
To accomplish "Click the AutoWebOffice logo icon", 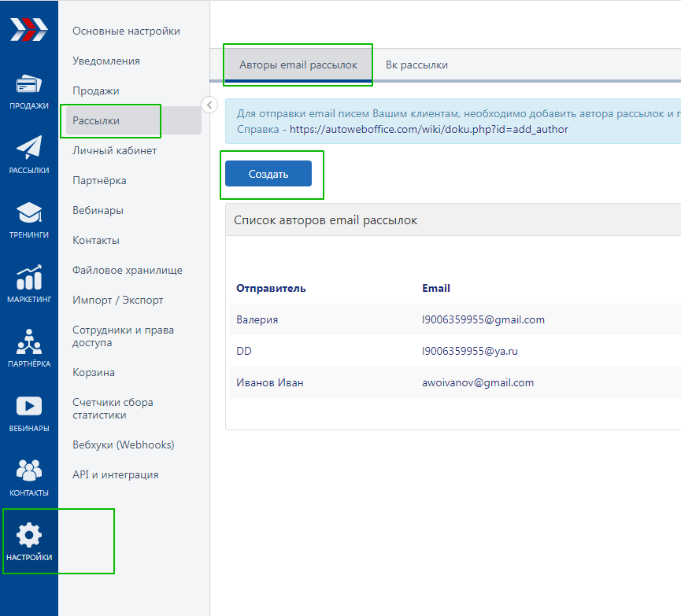I will pos(28,29).
